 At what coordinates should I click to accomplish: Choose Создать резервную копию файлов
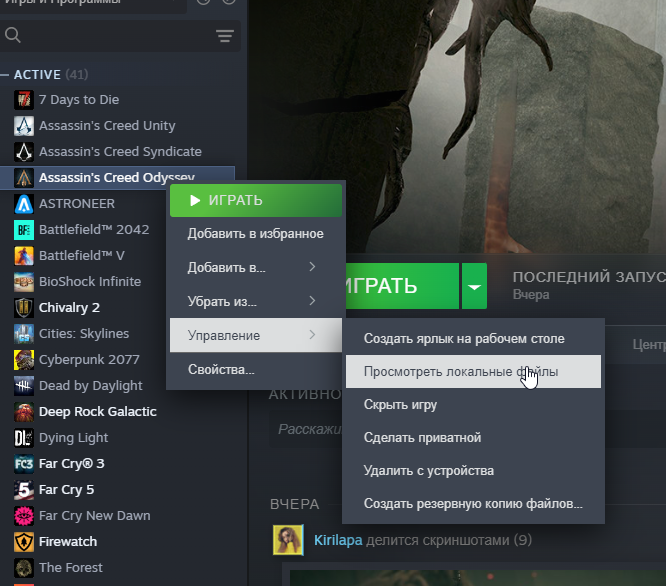pos(473,504)
